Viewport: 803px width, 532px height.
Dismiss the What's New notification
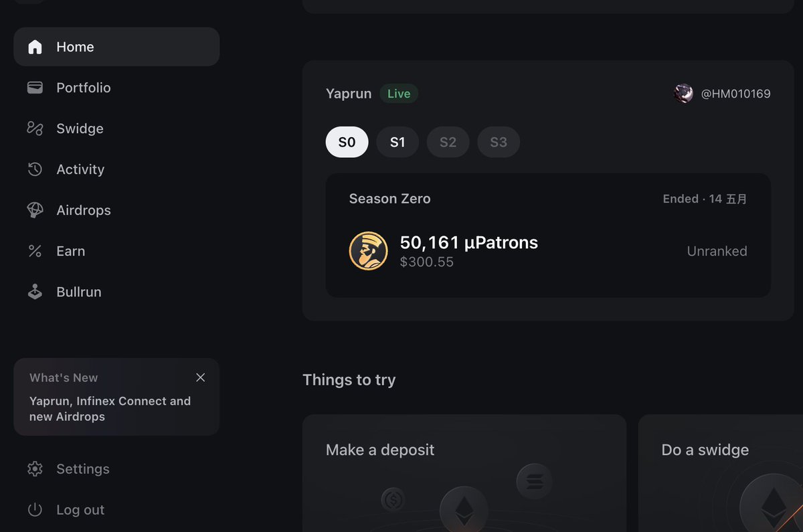(x=200, y=377)
